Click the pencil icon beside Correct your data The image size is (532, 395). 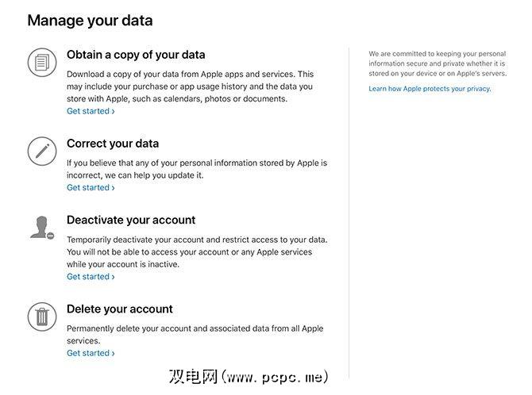42,150
